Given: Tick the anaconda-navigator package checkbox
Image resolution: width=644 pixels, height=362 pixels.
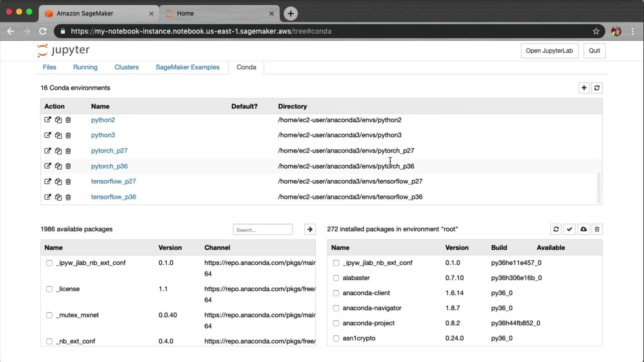Looking at the screenshot, I should [336, 308].
